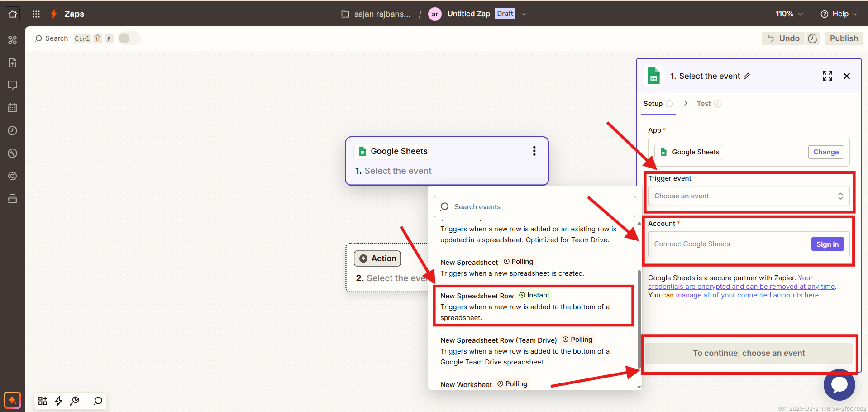
Task: Select the Action step card
Action: point(387,268)
